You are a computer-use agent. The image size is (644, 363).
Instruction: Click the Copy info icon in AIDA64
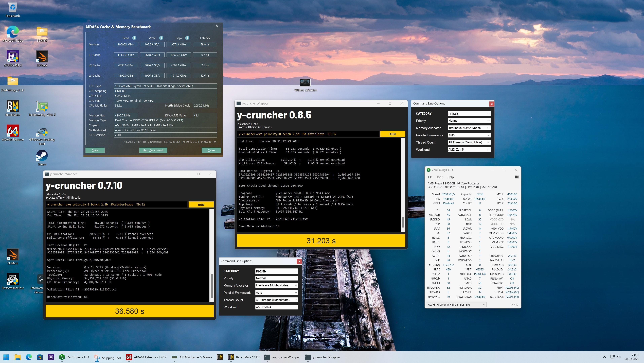pyautogui.click(x=187, y=38)
